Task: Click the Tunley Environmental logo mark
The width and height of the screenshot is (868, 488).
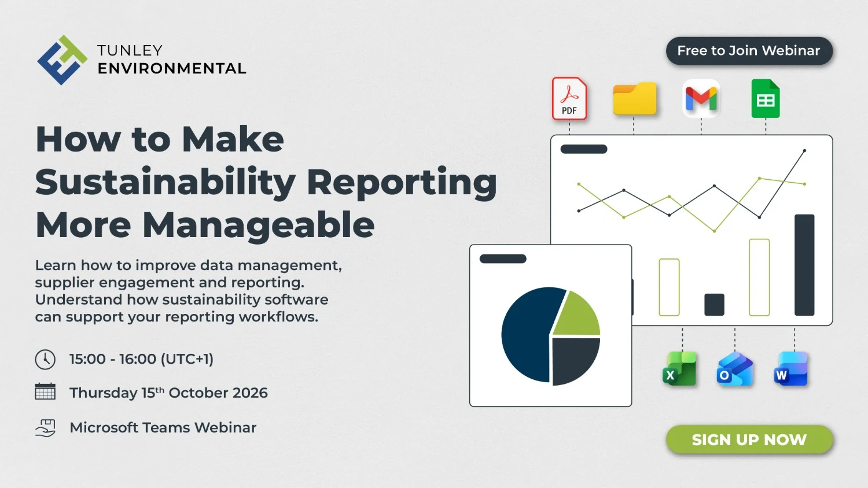Action: click(x=62, y=60)
